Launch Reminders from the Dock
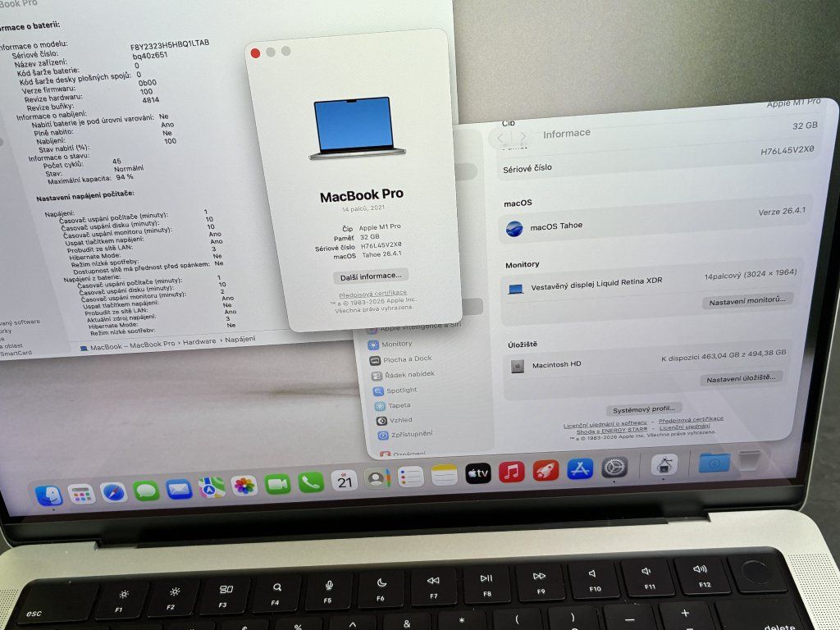Viewport: 840px width, 630px height. point(411,477)
